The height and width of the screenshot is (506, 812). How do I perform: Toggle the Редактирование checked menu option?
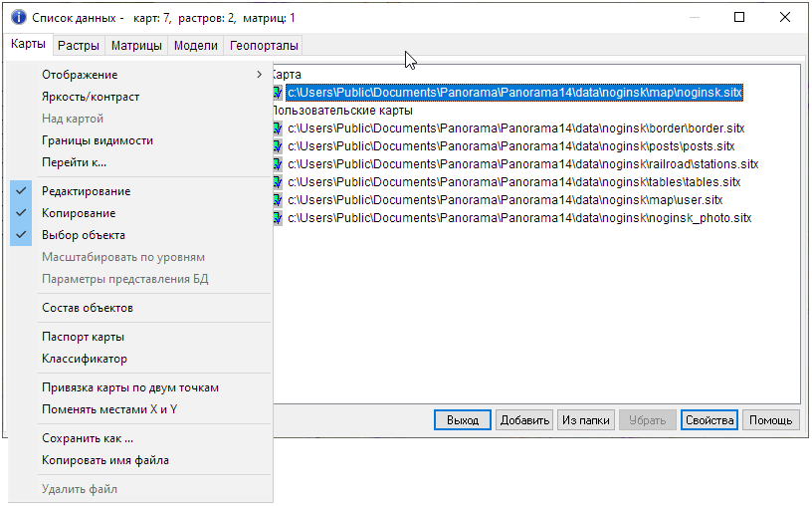[86, 191]
